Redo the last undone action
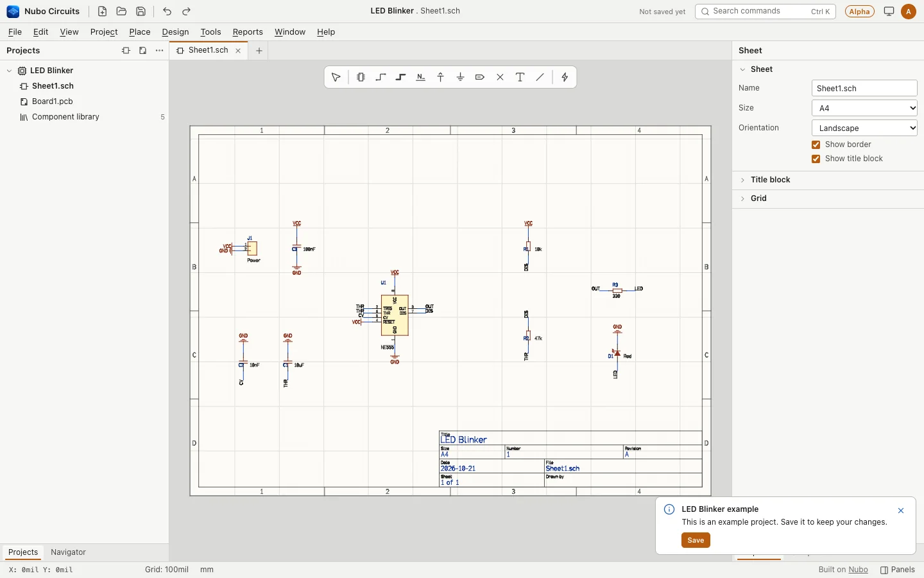Image resolution: width=924 pixels, height=578 pixels. [187, 12]
